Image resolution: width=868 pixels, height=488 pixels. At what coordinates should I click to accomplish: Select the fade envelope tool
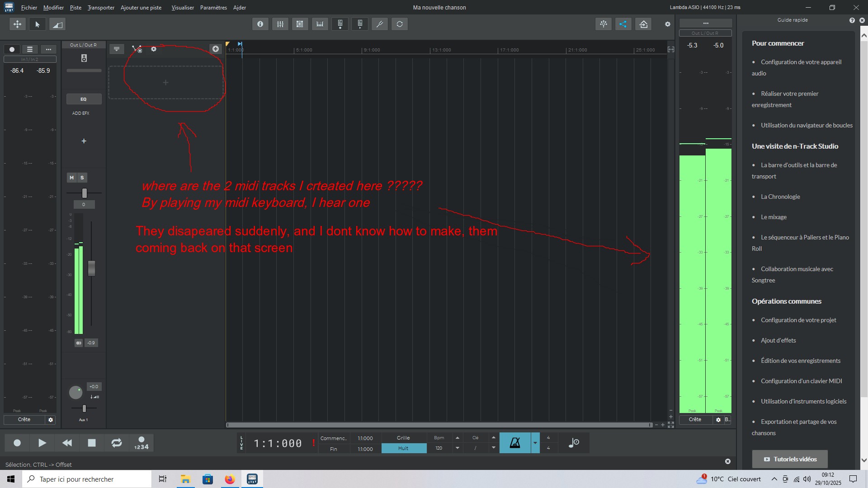tap(57, 24)
